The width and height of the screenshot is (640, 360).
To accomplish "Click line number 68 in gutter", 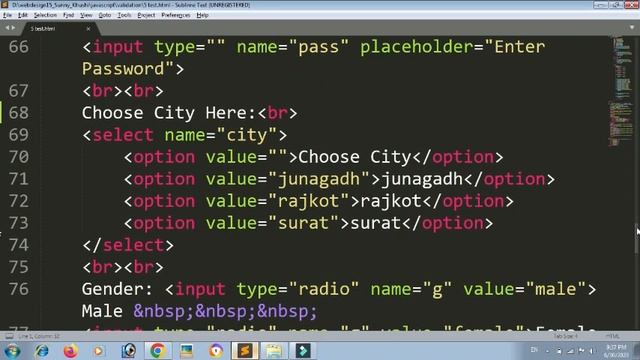I will (x=19, y=113).
